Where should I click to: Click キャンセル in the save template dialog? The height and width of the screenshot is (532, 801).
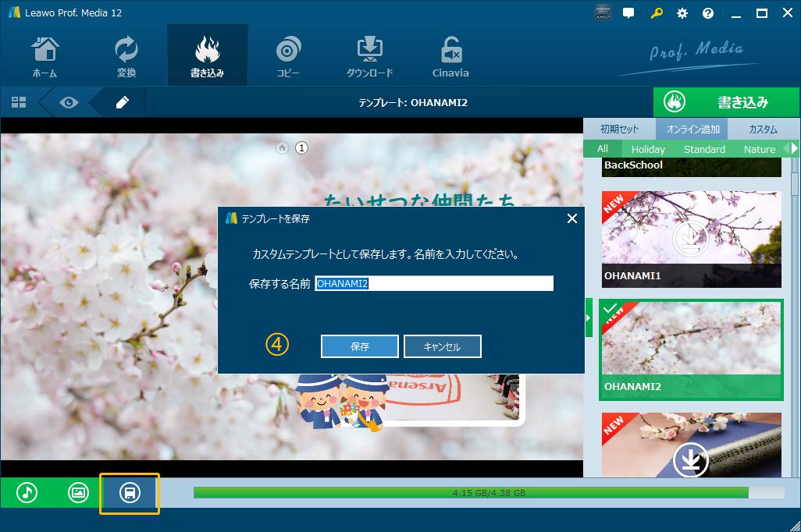(443, 346)
